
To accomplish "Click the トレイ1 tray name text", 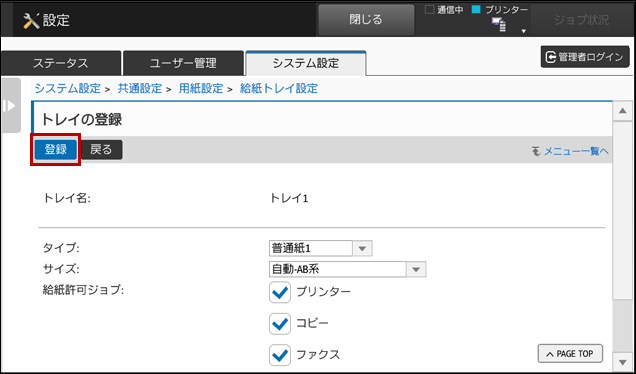I will [289, 198].
